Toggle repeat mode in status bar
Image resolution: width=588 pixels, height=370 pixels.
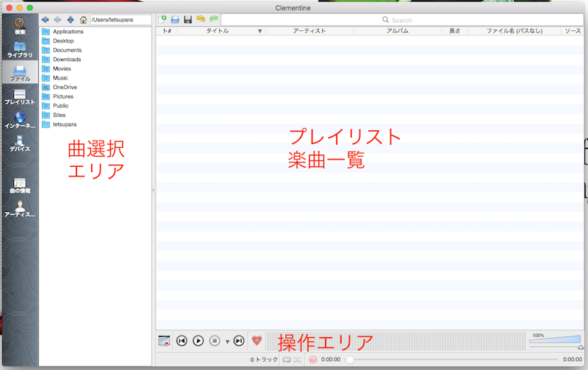287,360
